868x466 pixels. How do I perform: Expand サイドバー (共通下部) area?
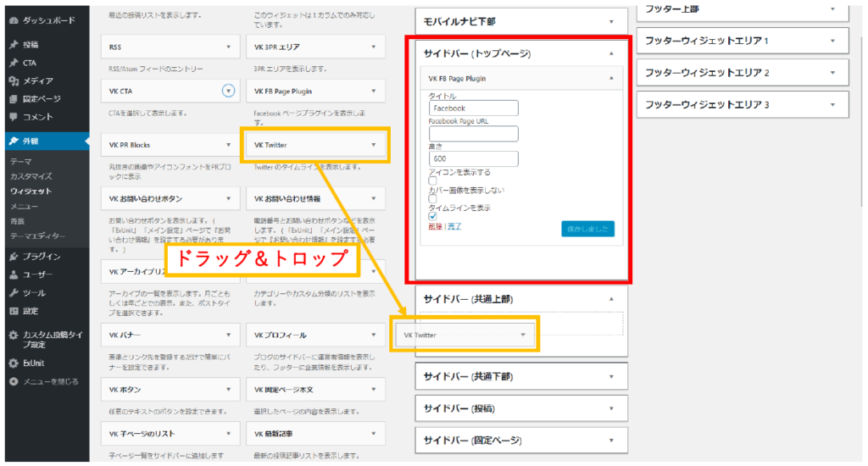click(x=612, y=377)
